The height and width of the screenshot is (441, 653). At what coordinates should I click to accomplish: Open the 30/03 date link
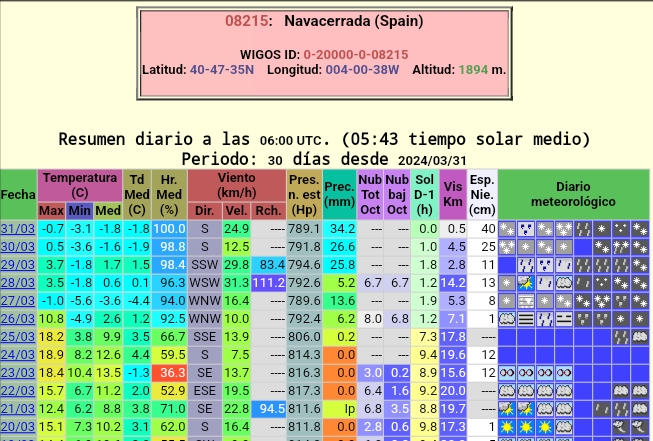pos(18,247)
